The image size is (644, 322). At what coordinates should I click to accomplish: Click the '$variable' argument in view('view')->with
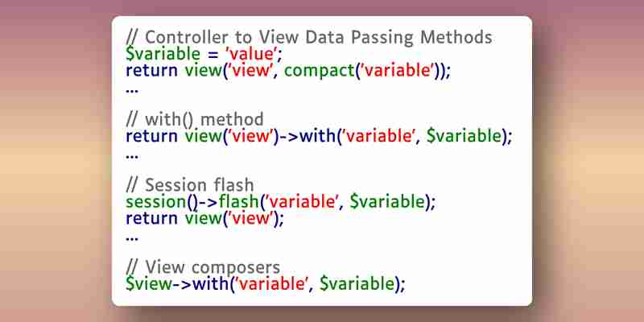coord(464,136)
